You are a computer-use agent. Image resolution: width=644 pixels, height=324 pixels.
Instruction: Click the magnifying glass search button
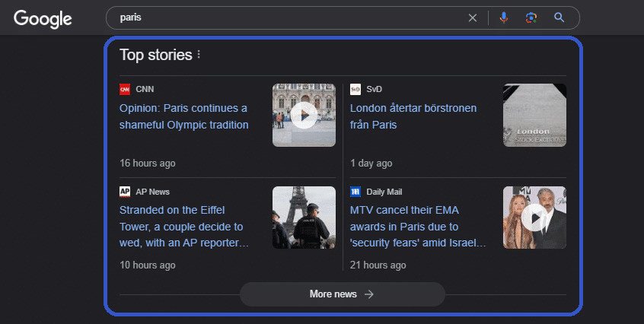[x=560, y=17]
